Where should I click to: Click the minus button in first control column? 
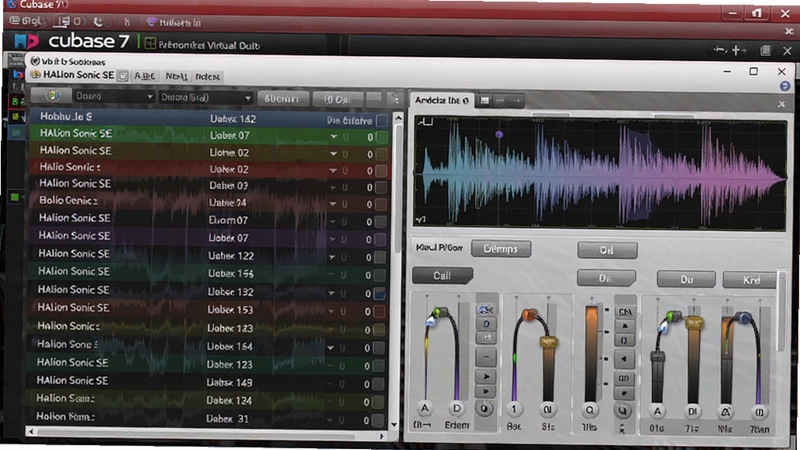click(x=486, y=357)
